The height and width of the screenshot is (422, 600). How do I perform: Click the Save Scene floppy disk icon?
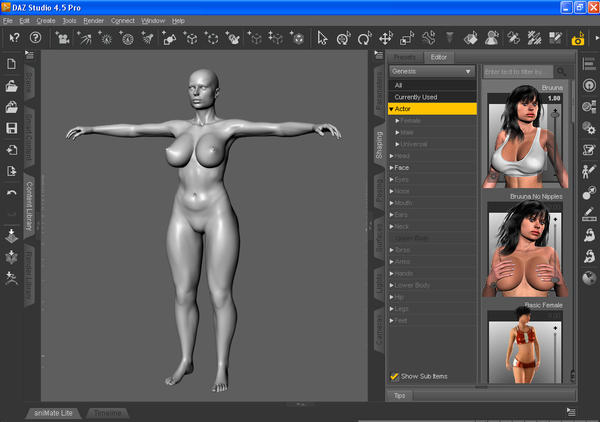pos(11,129)
